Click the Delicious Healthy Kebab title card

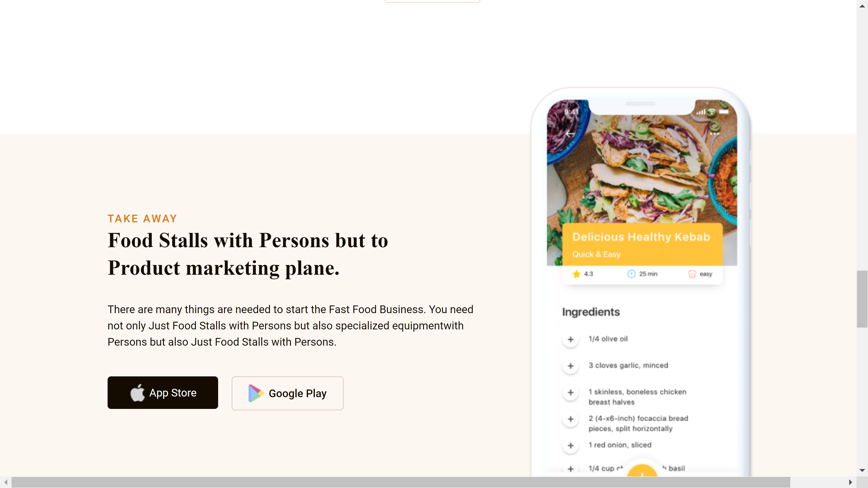[x=642, y=244]
